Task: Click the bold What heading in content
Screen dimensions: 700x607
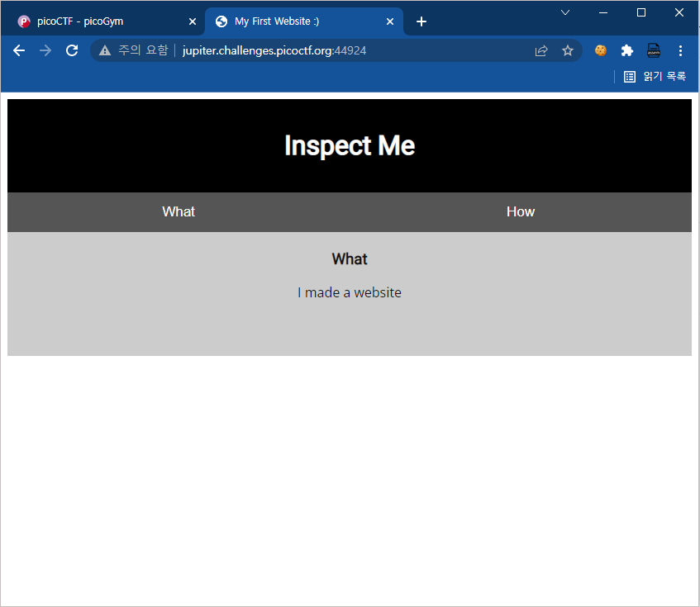Action: (350, 259)
